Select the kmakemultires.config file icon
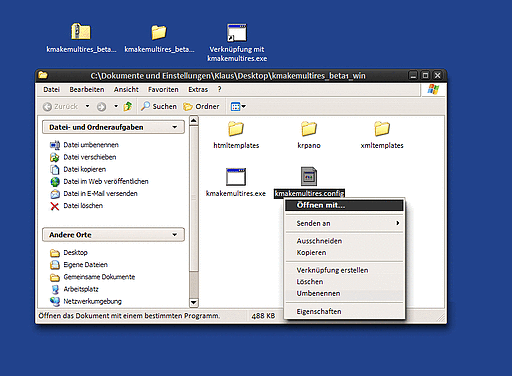The height and width of the screenshot is (376, 512). [309, 176]
